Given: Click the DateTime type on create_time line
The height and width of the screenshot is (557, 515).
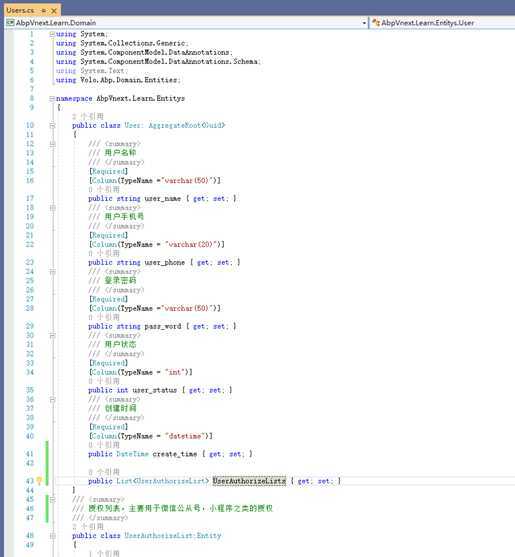Looking at the screenshot, I should (132, 454).
